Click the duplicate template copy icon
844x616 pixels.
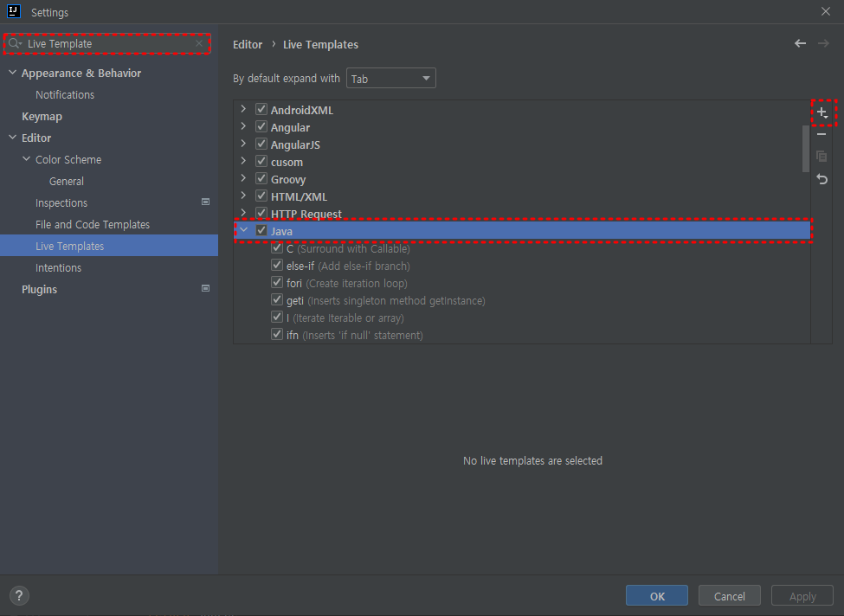(821, 157)
